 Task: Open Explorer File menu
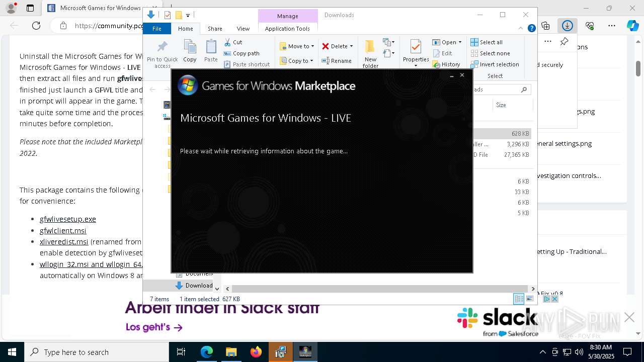click(157, 29)
